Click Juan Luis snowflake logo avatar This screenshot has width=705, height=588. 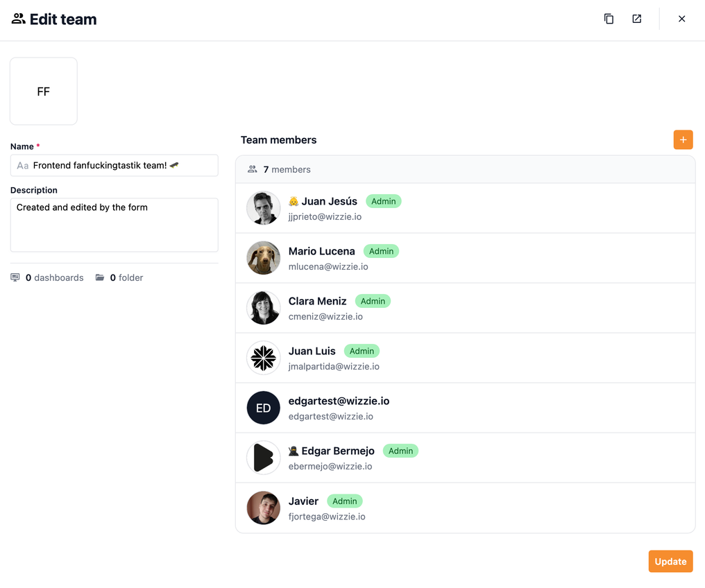coord(263,358)
